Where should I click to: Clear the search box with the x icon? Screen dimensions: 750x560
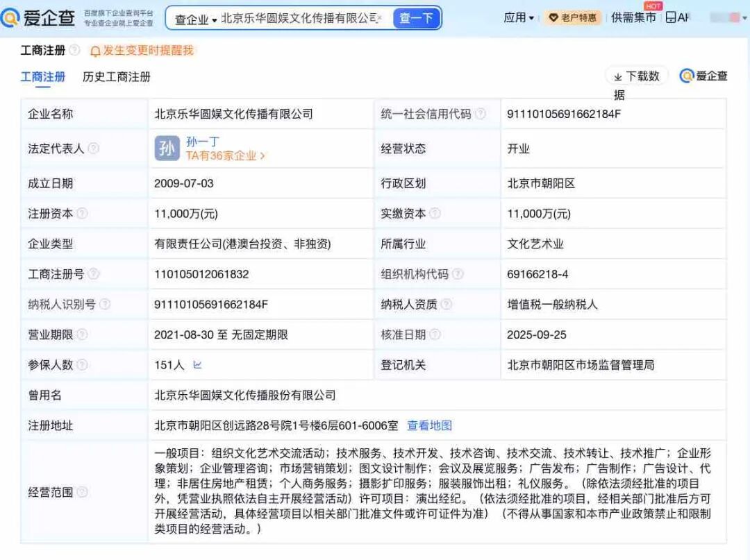pyautogui.click(x=380, y=18)
